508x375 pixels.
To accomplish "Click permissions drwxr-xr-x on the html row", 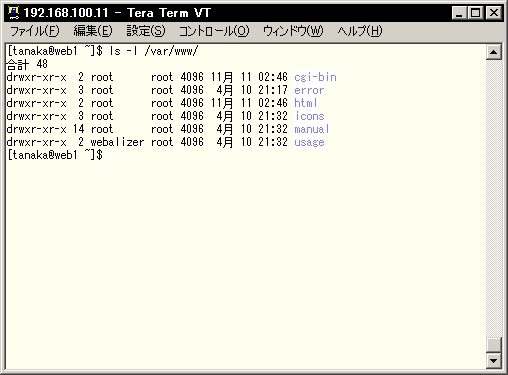I will pyautogui.click(x=37, y=103).
